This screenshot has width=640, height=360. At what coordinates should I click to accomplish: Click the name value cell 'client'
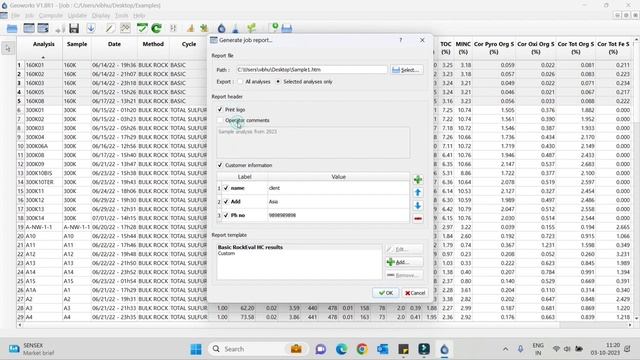point(338,188)
